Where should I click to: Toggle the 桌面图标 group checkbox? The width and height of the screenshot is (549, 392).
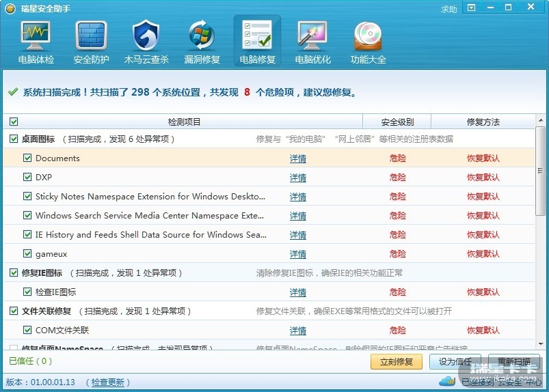pyautogui.click(x=14, y=139)
